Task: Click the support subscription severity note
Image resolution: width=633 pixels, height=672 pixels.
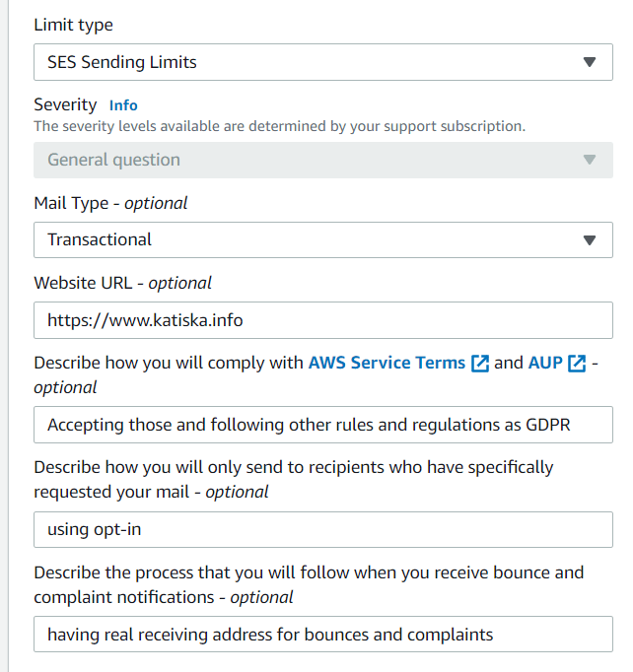Action: tap(279, 126)
